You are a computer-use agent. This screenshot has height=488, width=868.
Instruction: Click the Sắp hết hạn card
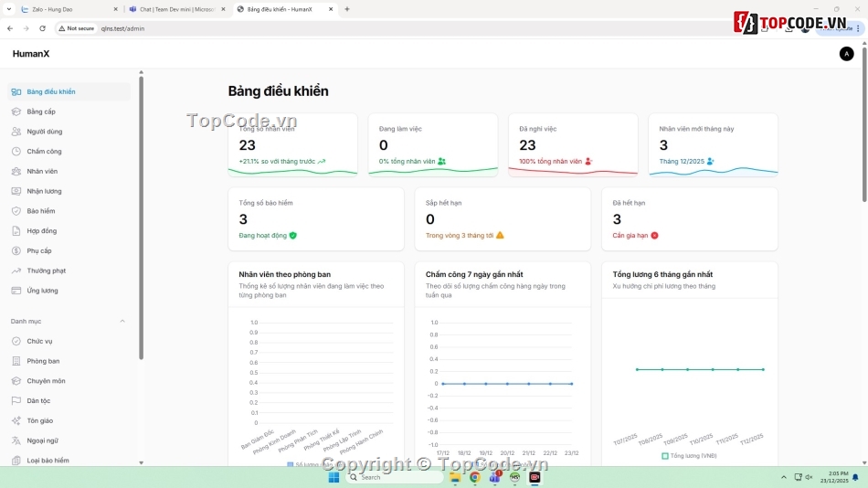pyautogui.click(x=503, y=218)
